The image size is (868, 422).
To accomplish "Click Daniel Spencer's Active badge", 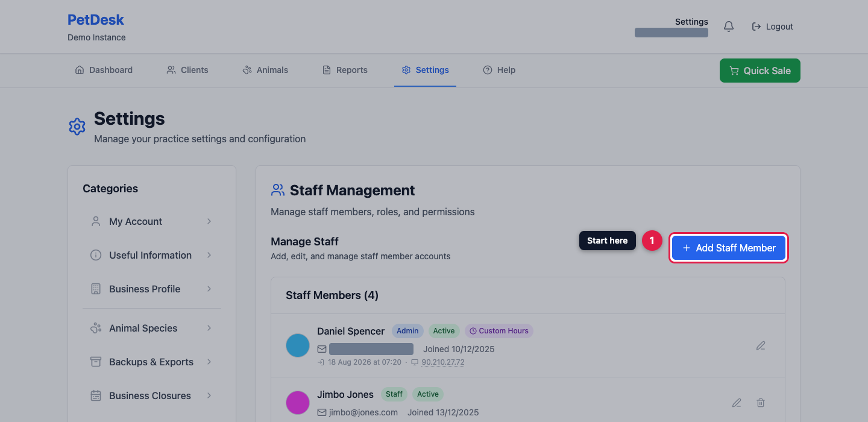I will pyautogui.click(x=444, y=331).
